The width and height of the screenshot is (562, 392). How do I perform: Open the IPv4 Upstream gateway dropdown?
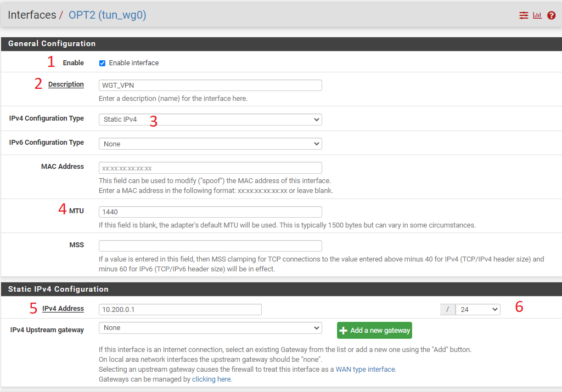[x=210, y=327]
